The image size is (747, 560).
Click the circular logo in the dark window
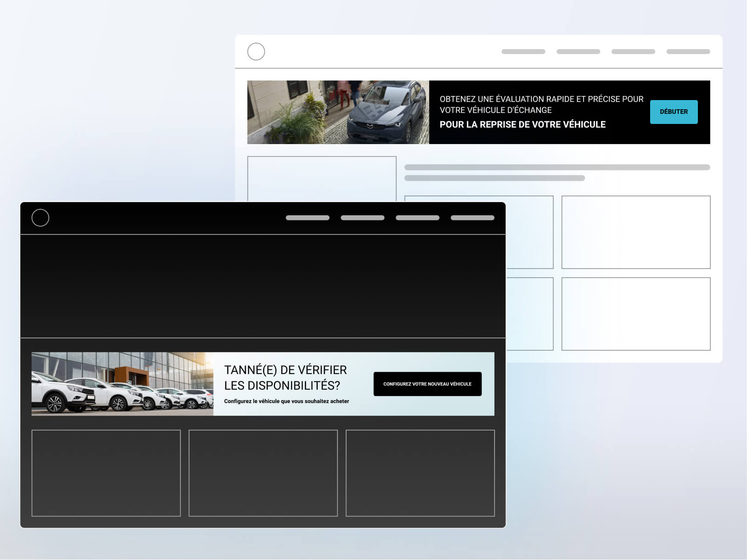click(x=40, y=218)
